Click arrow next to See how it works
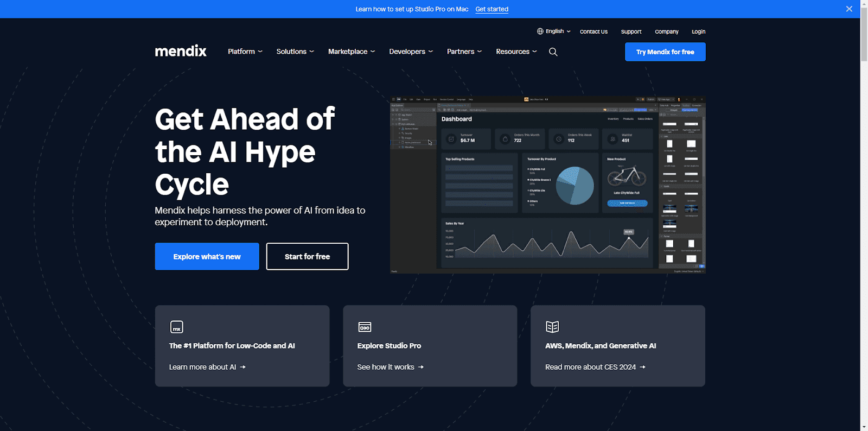The width and height of the screenshot is (868, 431). [421, 367]
